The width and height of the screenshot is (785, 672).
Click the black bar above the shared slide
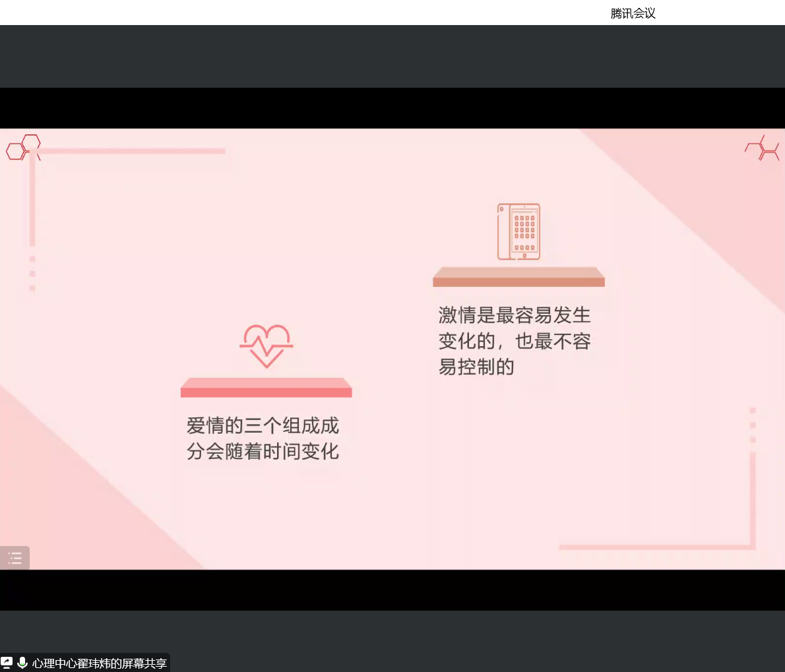392,108
